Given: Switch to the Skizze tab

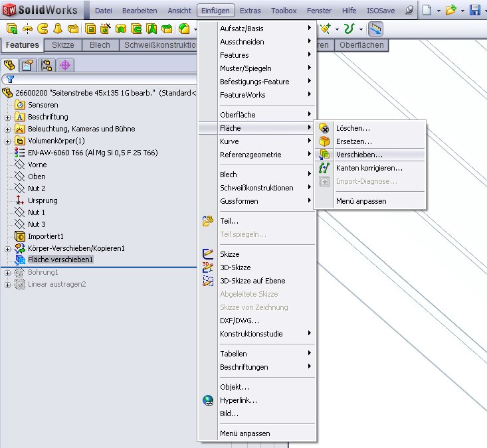Looking at the screenshot, I should (x=63, y=45).
